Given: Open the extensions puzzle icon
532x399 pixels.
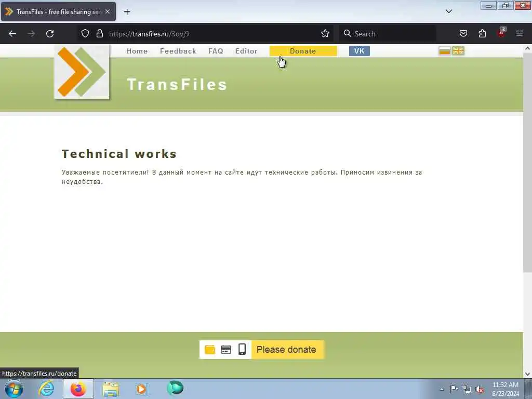Looking at the screenshot, I should (x=482, y=33).
